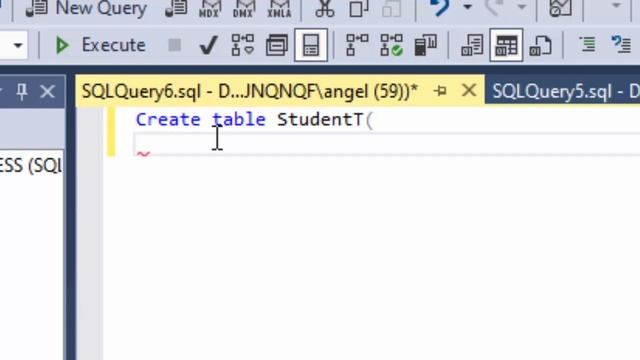This screenshot has height=360, width=640.
Task: Click the Undo arrow icon
Action: [x=440, y=8]
